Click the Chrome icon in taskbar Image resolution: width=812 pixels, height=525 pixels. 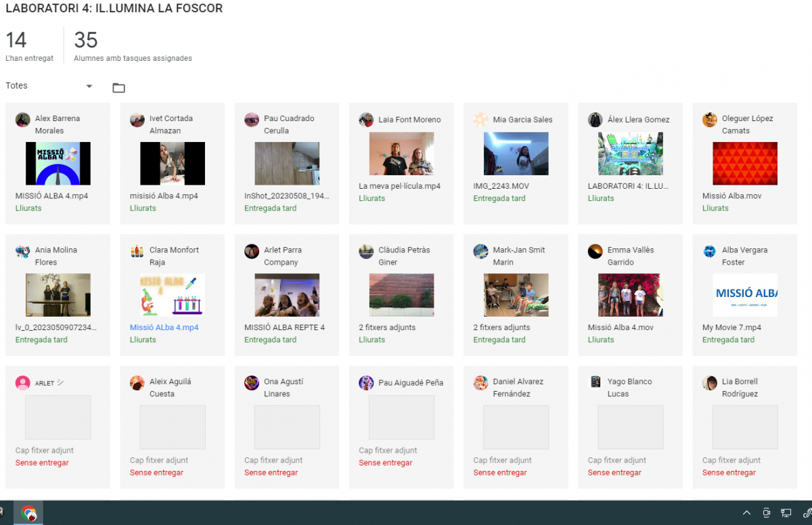(x=28, y=513)
